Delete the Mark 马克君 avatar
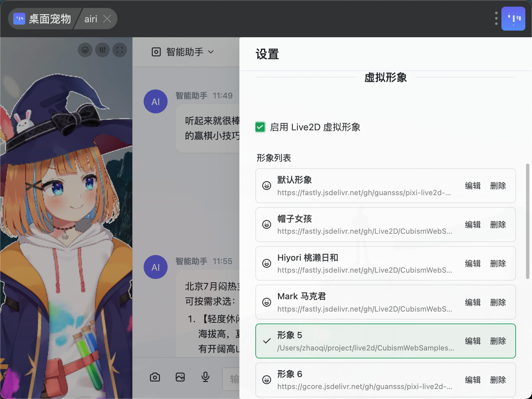This screenshot has height=399, width=532. point(498,302)
